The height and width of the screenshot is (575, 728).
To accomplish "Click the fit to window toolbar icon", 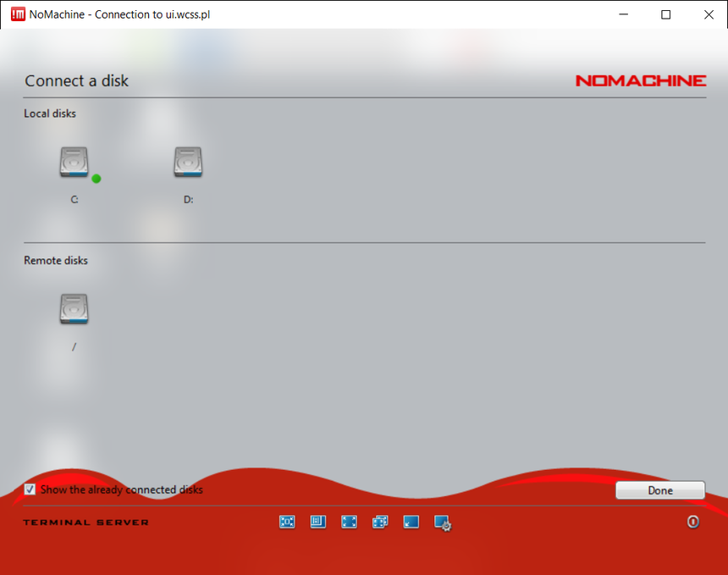I will click(x=287, y=522).
